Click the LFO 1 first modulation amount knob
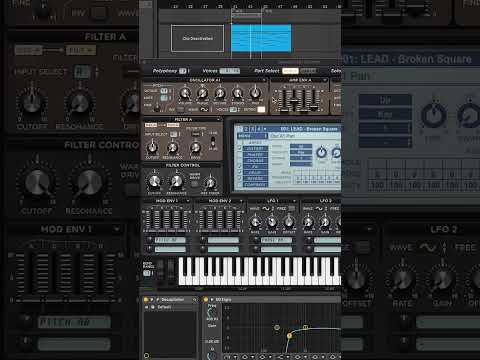 pyautogui.click(x=256, y=240)
